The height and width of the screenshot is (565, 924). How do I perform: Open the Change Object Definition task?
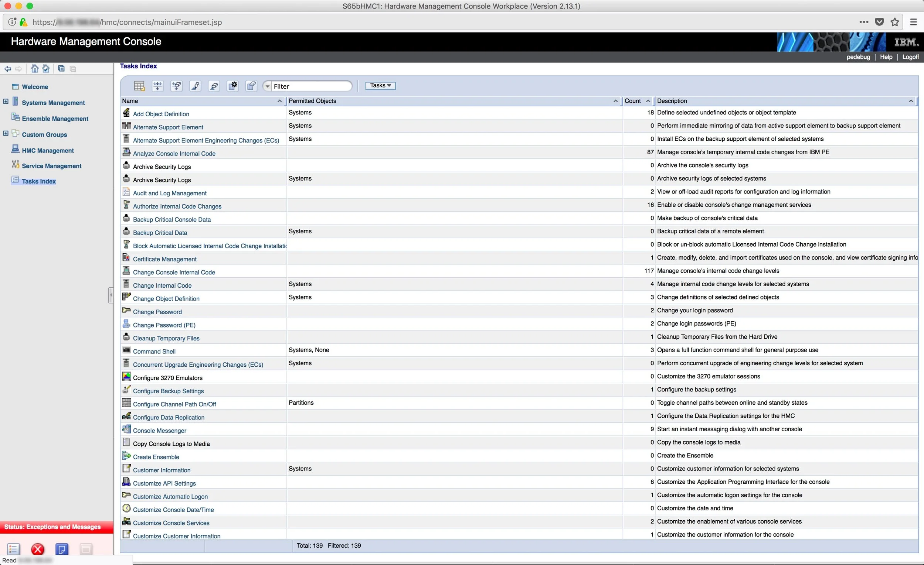[166, 299]
